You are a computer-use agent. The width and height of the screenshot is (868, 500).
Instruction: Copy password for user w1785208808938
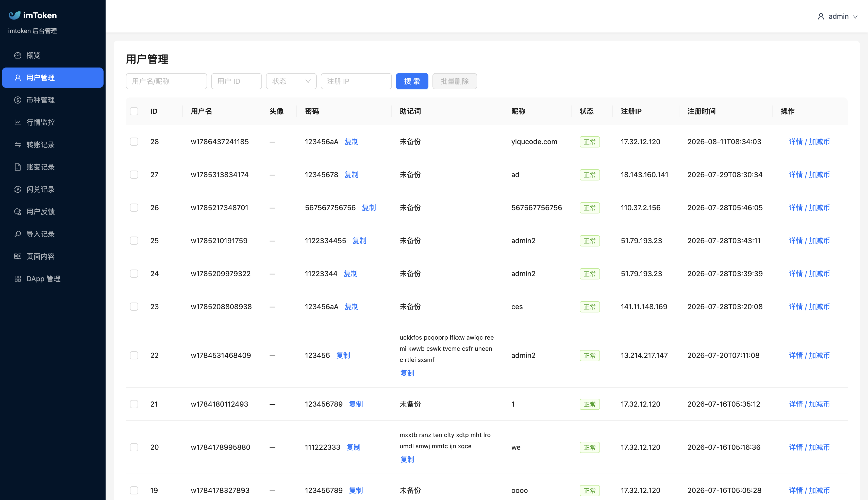click(x=352, y=307)
